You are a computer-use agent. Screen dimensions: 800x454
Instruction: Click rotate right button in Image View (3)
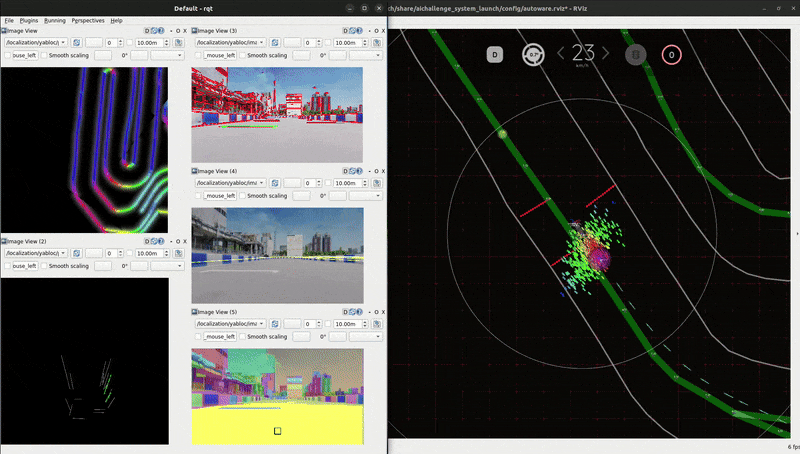coord(338,55)
